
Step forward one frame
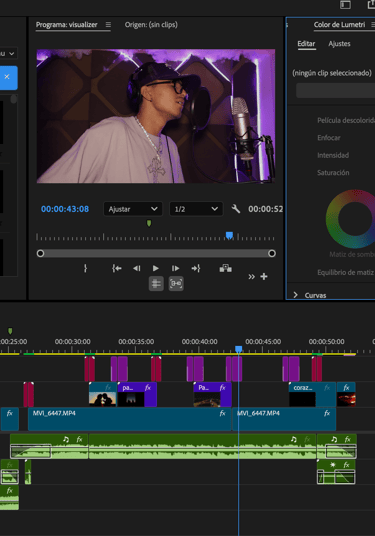point(175,268)
